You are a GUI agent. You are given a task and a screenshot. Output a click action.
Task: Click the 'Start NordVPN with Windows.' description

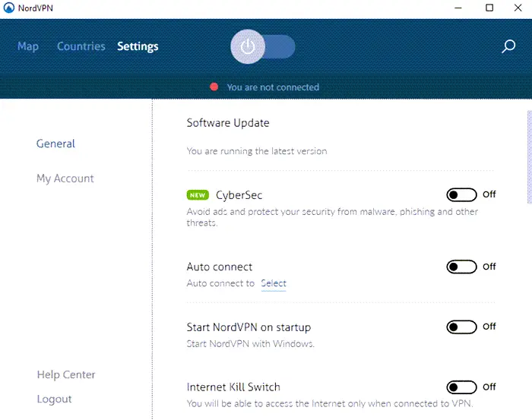250,344
